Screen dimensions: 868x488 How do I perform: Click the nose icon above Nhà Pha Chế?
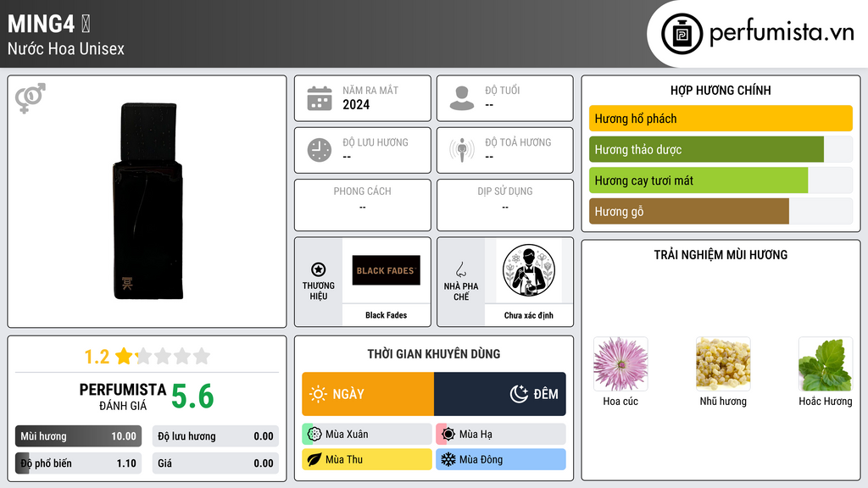pos(460,269)
